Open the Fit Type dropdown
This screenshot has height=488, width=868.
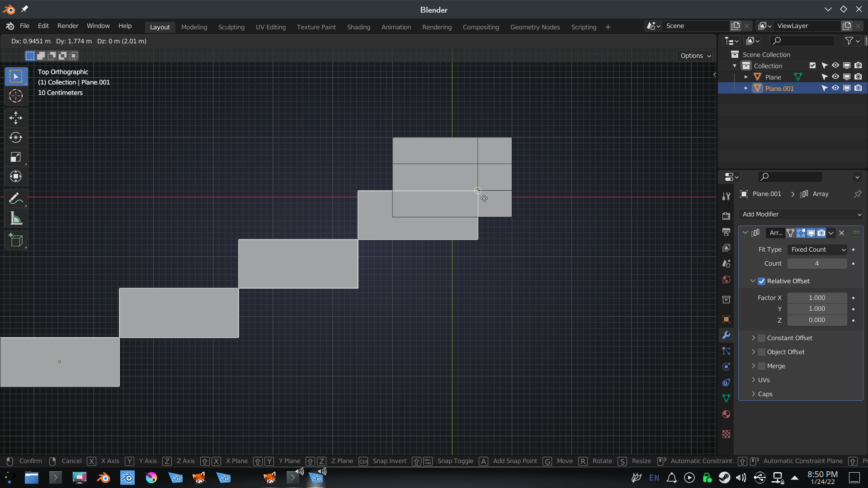[816, 249]
